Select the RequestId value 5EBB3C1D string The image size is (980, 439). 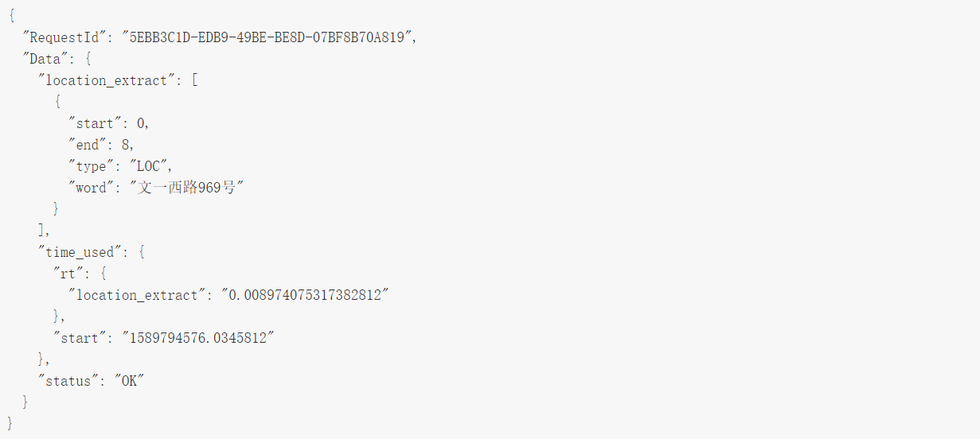pyautogui.click(x=267, y=37)
